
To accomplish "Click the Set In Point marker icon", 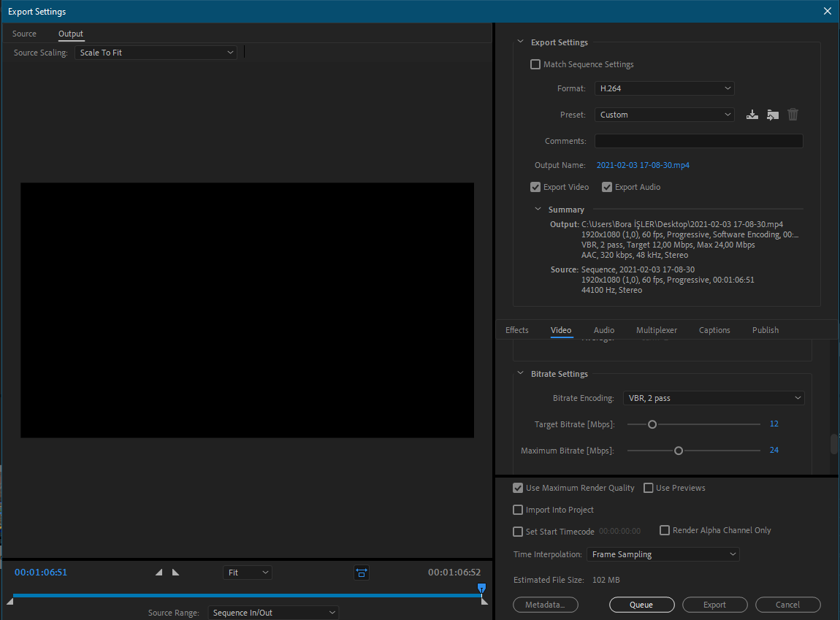I will [159, 573].
